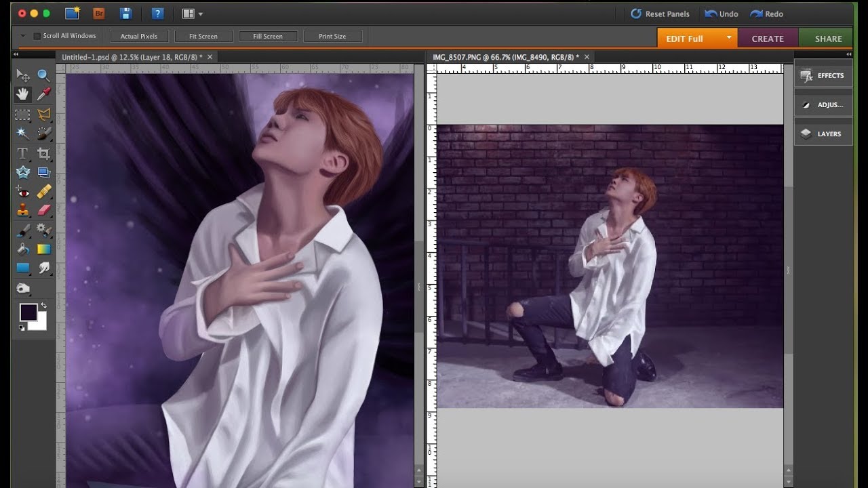Viewport: 868px width, 488px height.
Task: Click the Organizer icon with star
Action: tap(73, 13)
